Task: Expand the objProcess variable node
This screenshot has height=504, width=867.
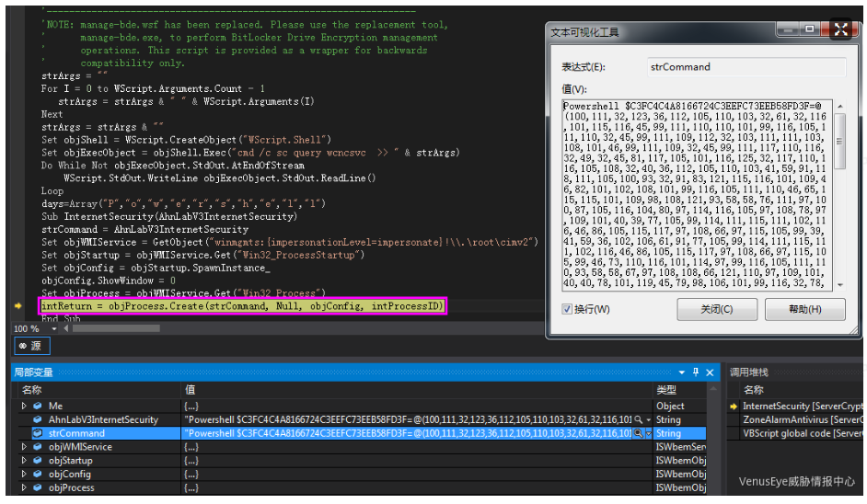Action: pyautogui.click(x=24, y=487)
